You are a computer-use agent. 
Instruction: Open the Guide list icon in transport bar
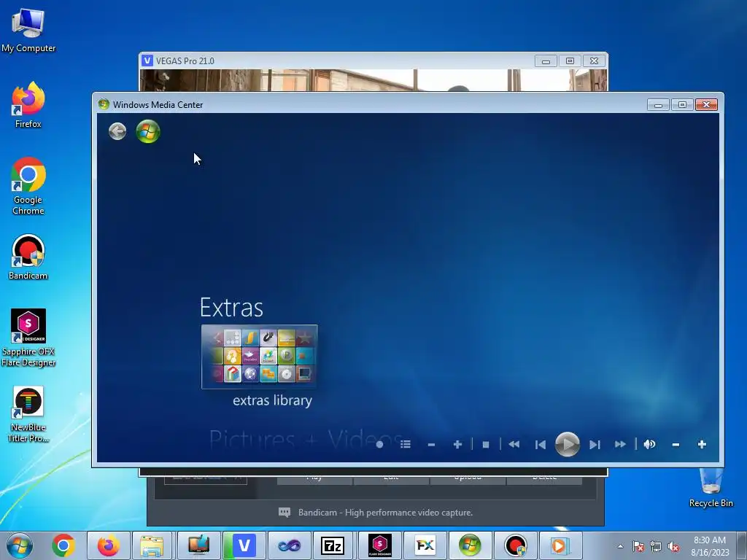[x=406, y=444]
